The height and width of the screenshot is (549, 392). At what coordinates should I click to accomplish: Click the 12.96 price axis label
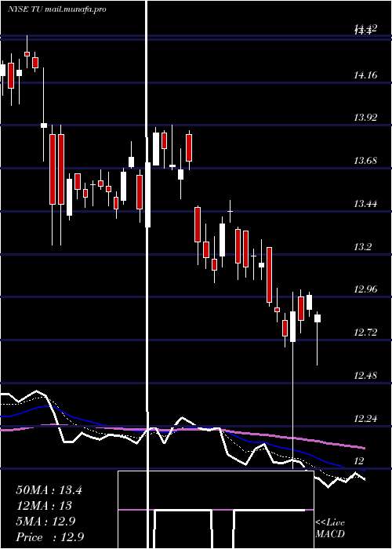pyautogui.click(x=365, y=289)
